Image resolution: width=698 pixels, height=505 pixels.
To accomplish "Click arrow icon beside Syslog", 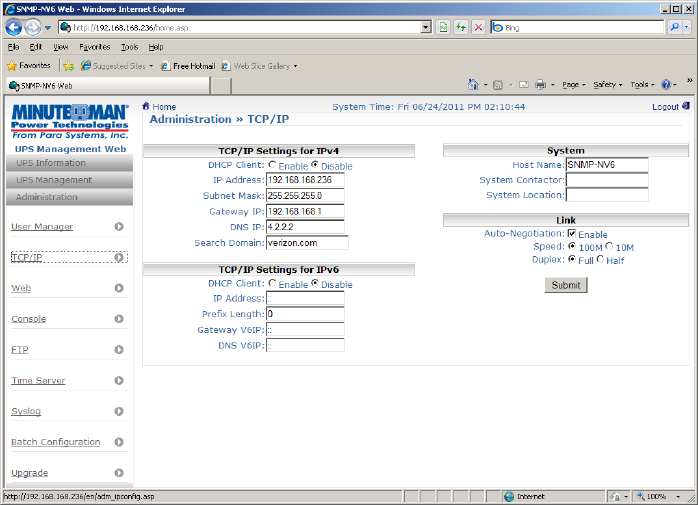I will coord(119,411).
